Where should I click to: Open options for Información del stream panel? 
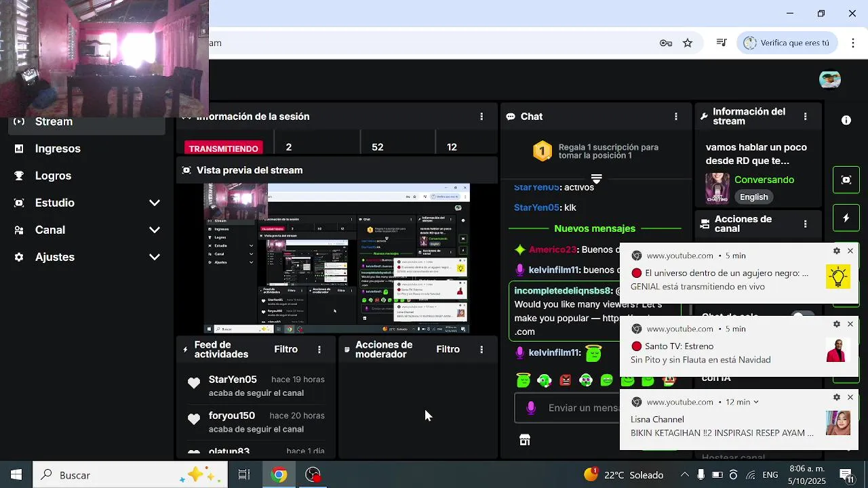[805, 117]
